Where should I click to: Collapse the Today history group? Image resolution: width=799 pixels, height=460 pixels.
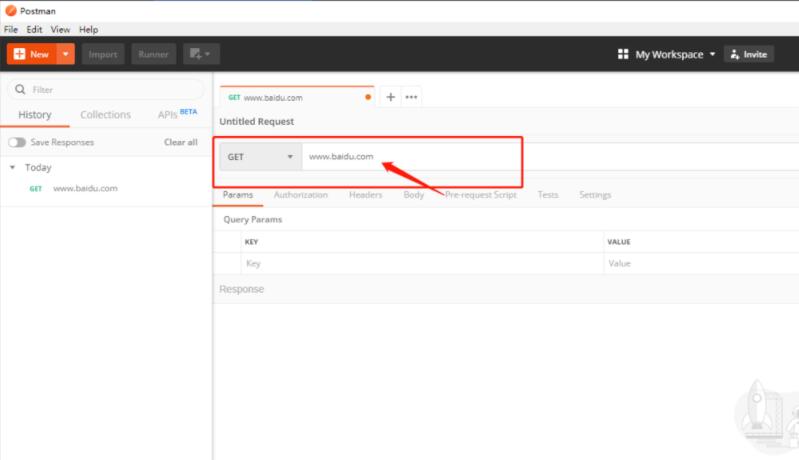13,167
